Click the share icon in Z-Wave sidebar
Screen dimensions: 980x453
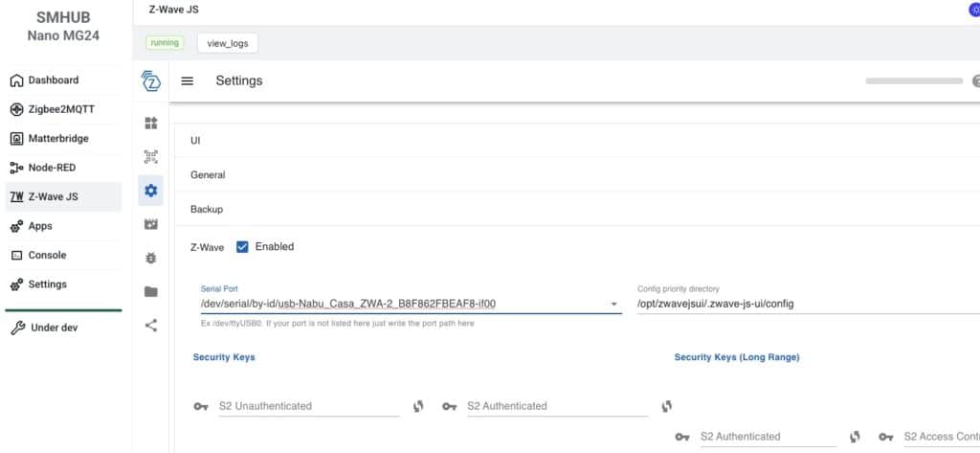click(x=150, y=325)
